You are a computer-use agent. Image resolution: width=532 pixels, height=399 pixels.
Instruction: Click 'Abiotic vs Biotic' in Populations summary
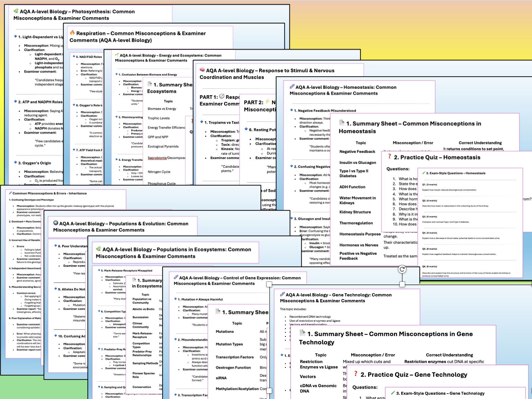(x=143, y=309)
